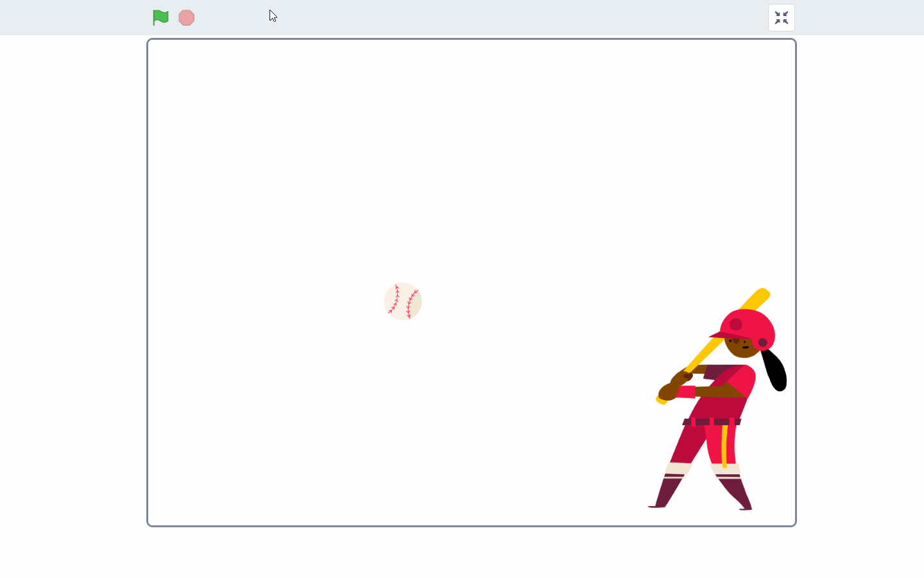Exit full screen mode using arrows icon
924x578 pixels.
point(781,18)
